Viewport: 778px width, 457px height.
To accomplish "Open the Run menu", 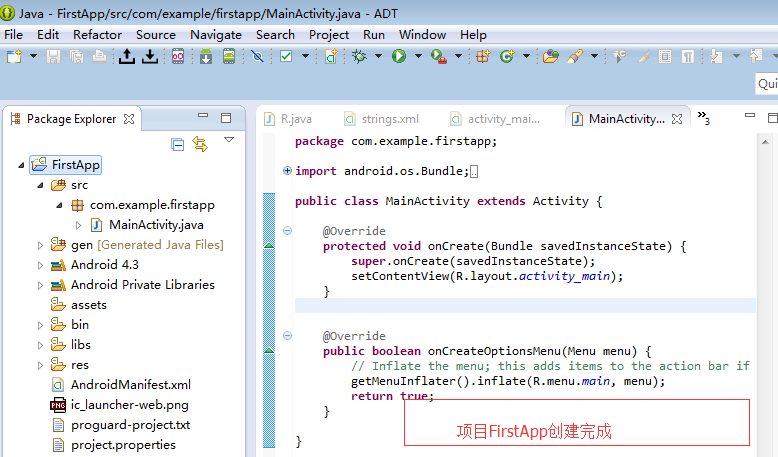I will click(x=374, y=35).
